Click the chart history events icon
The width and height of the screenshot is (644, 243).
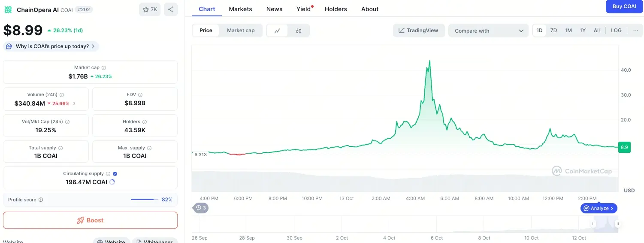click(x=200, y=208)
